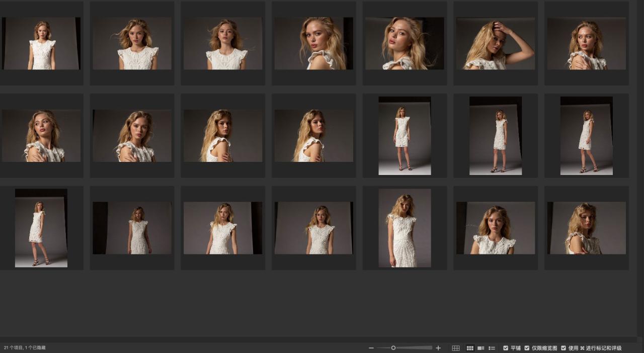Toggle the 使用 ⌘ 进行标记和评级 checkbox
Viewport: 644px width, 353px height.
click(563, 348)
